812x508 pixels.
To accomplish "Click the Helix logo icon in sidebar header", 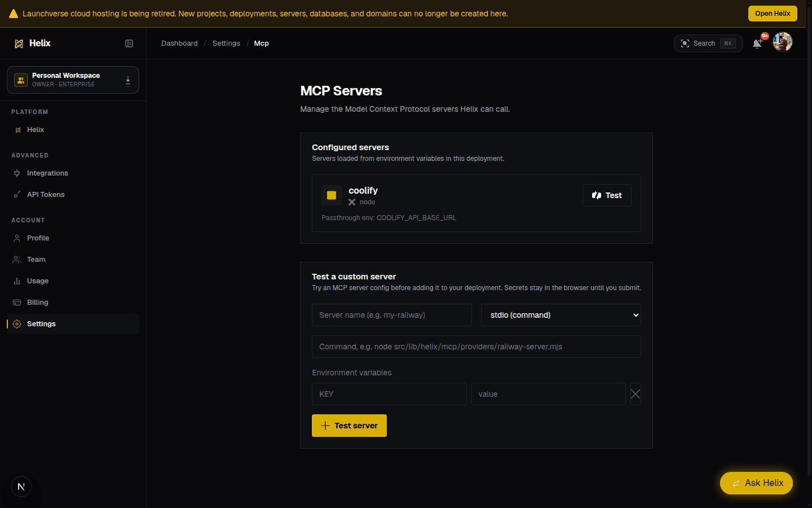I will coord(19,43).
